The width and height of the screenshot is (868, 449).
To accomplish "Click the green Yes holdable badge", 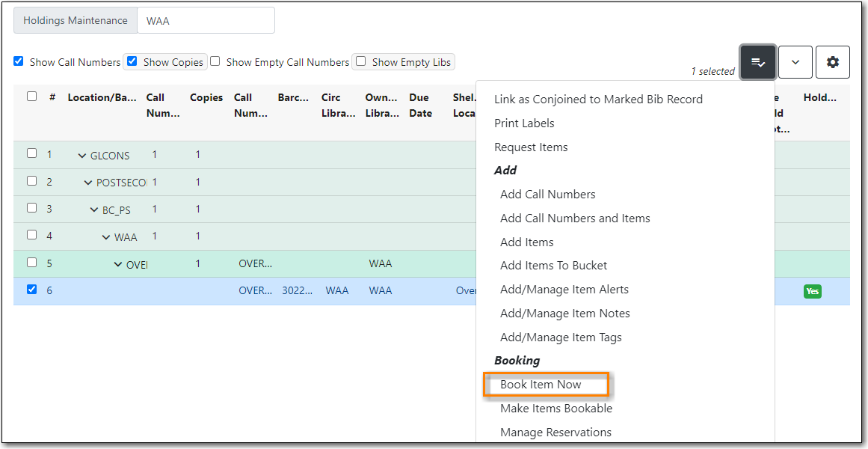I will tap(812, 291).
